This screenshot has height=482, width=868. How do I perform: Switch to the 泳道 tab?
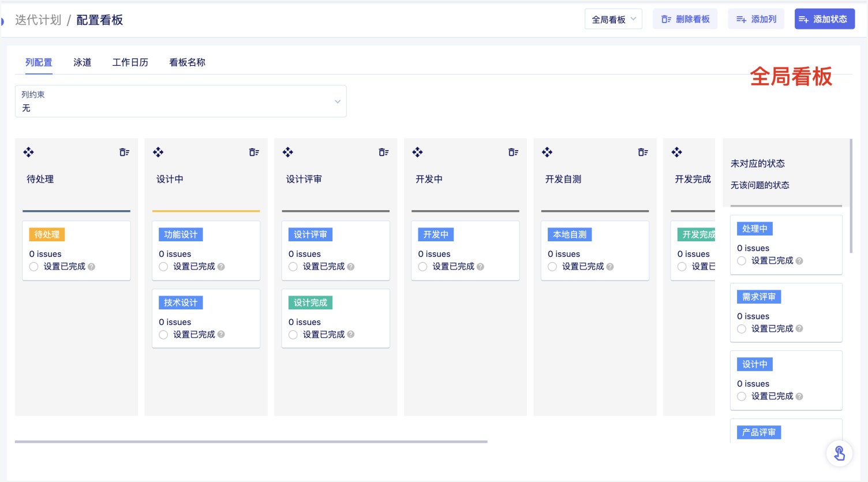pyautogui.click(x=83, y=62)
